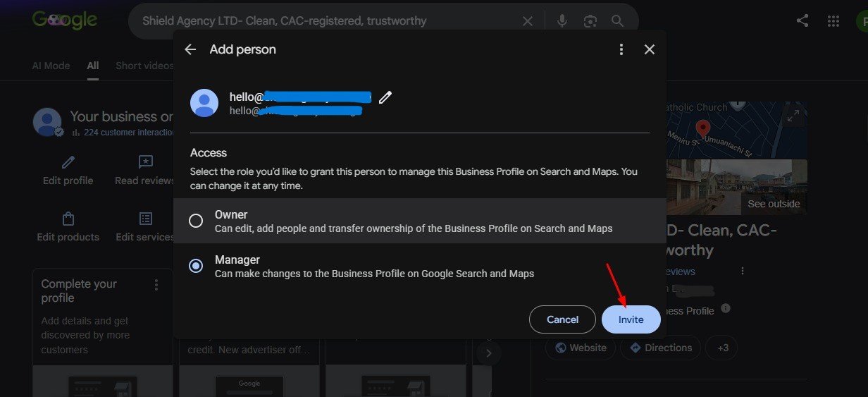Click the Access heading text
Viewport: 868px width, 397px height.
pos(209,153)
